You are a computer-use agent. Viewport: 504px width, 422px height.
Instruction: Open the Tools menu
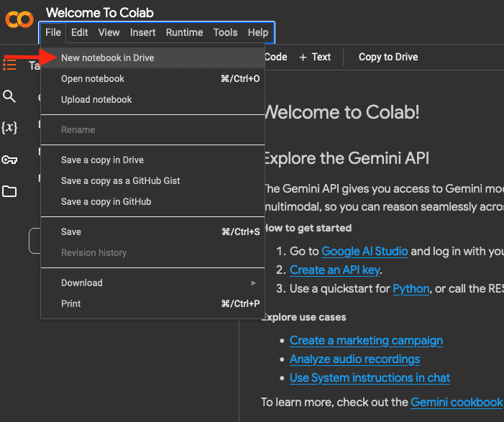(225, 32)
